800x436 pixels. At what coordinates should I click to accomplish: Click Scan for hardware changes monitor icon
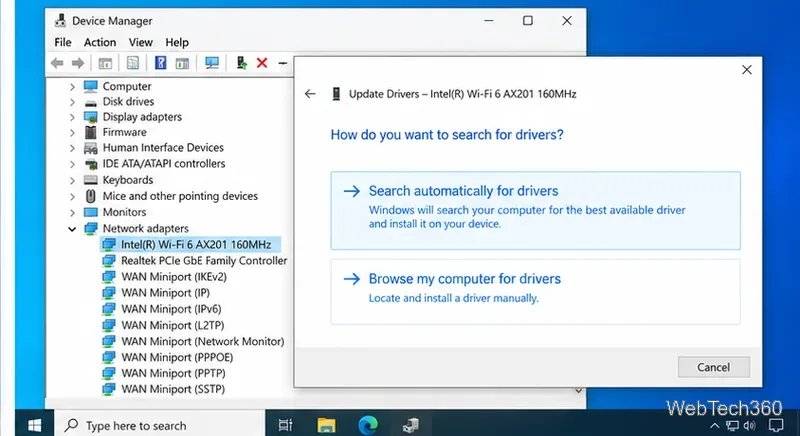point(212,63)
